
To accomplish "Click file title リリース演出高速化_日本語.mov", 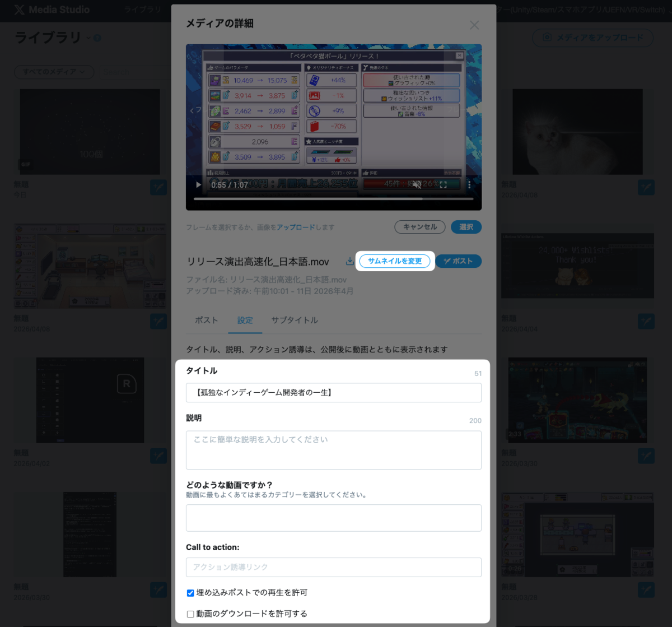I will 258,262.
